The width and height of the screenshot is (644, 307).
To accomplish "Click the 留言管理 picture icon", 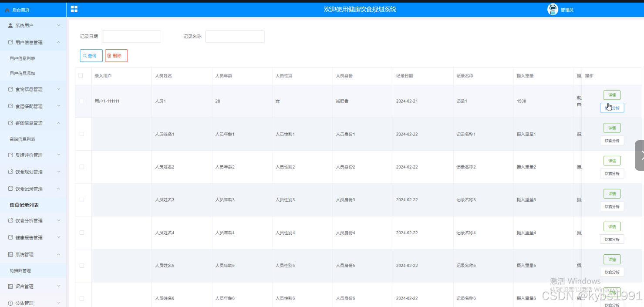I will (11, 286).
